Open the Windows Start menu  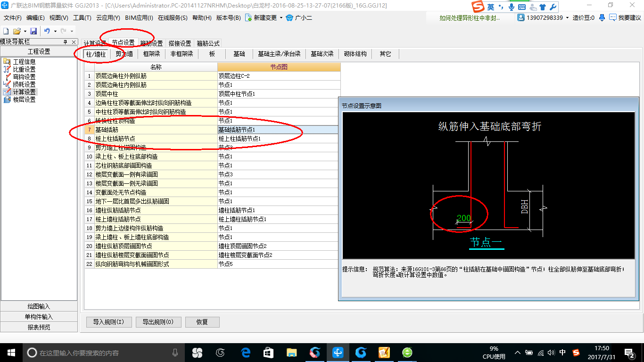click(x=11, y=352)
